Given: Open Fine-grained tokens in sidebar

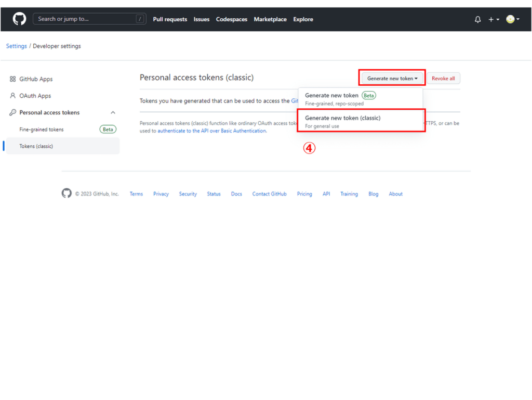Looking at the screenshot, I should tap(63, 130).
